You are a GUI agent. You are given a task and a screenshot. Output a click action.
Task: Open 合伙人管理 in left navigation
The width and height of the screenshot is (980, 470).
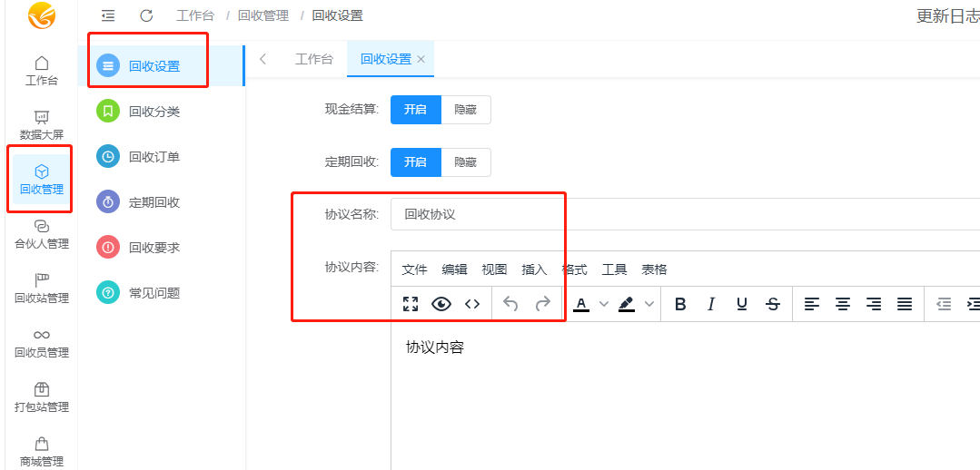tap(42, 234)
